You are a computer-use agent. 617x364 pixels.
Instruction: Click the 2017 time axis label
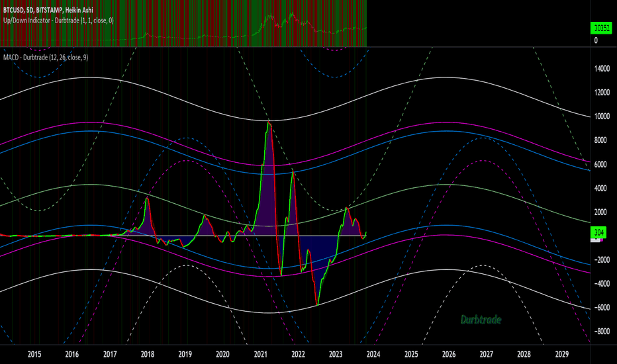[x=110, y=354]
